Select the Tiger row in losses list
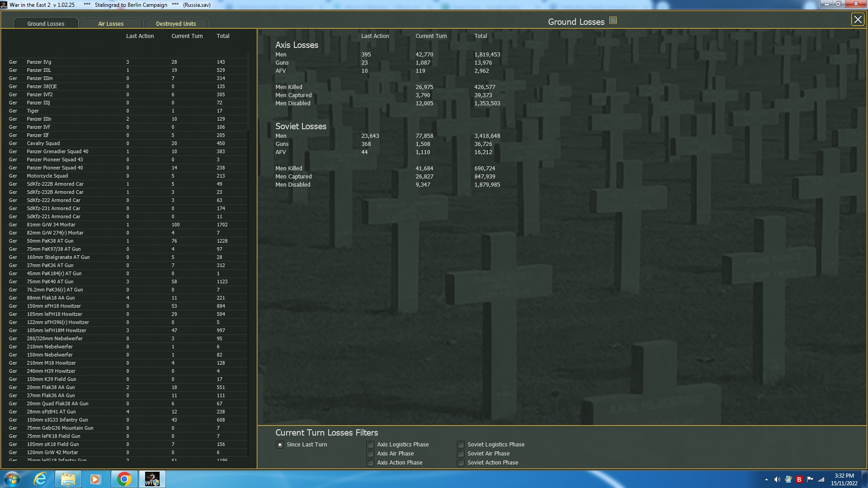Screen dimensions: 868x488 (x=33, y=111)
